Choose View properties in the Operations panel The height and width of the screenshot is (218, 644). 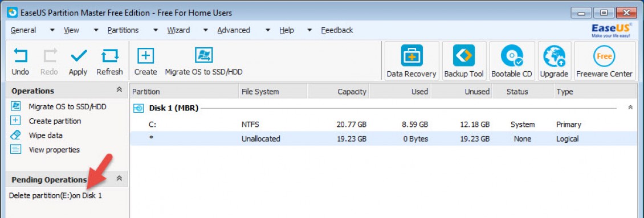coord(54,150)
